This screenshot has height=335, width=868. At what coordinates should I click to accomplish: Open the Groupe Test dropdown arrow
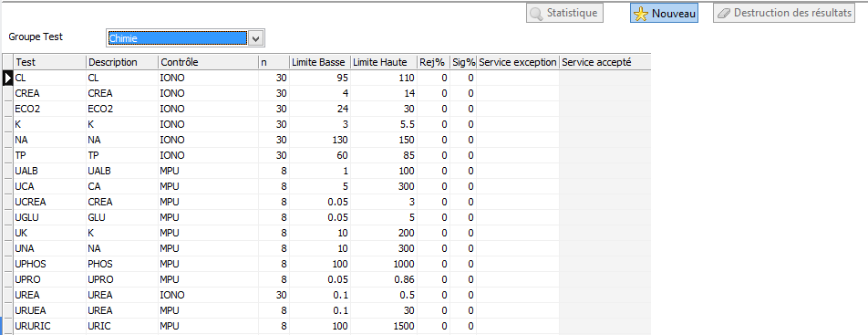point(255,38)
